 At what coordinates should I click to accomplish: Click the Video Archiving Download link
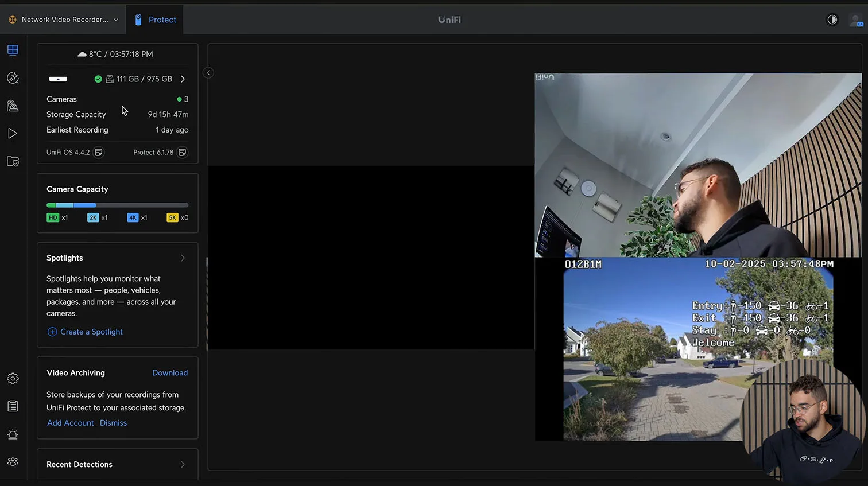170,373
